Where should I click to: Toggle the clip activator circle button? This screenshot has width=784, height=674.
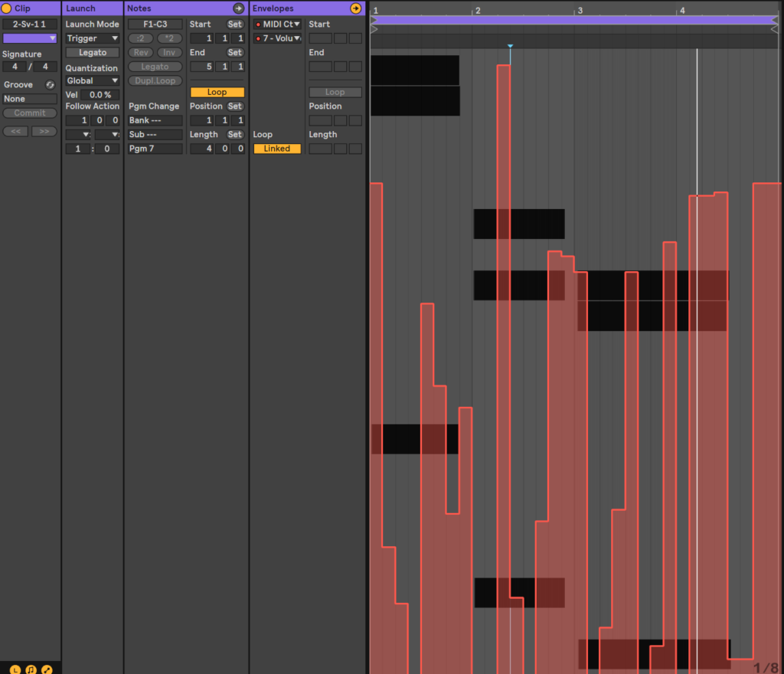pos(8,8)
